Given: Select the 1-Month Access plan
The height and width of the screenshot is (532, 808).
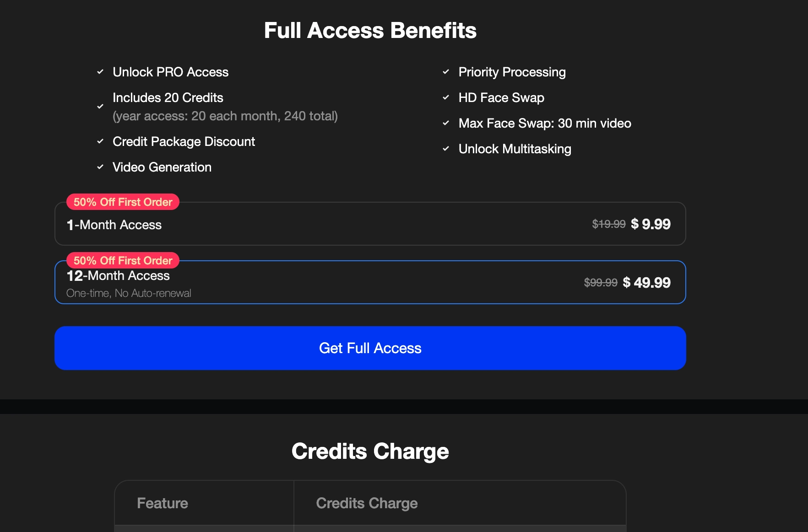Looking at the screenshot, I should point(370,224).
